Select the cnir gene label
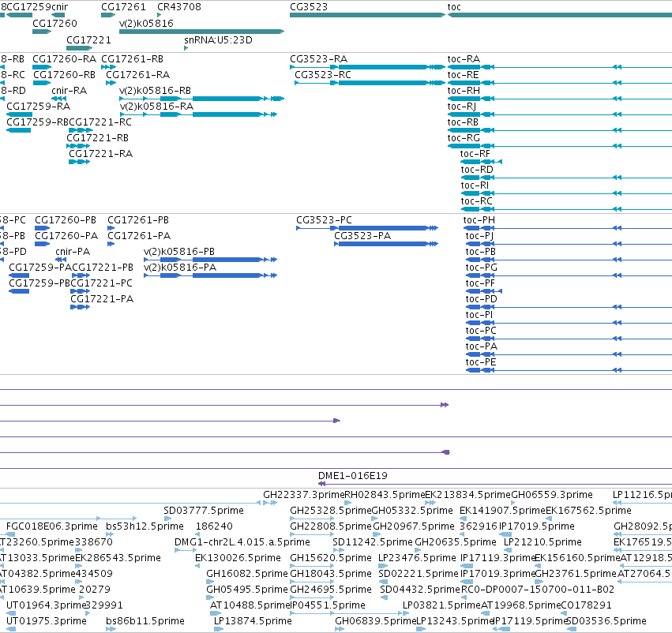The height and width of the screenshot is (633, 672). (x=59, y=7)
